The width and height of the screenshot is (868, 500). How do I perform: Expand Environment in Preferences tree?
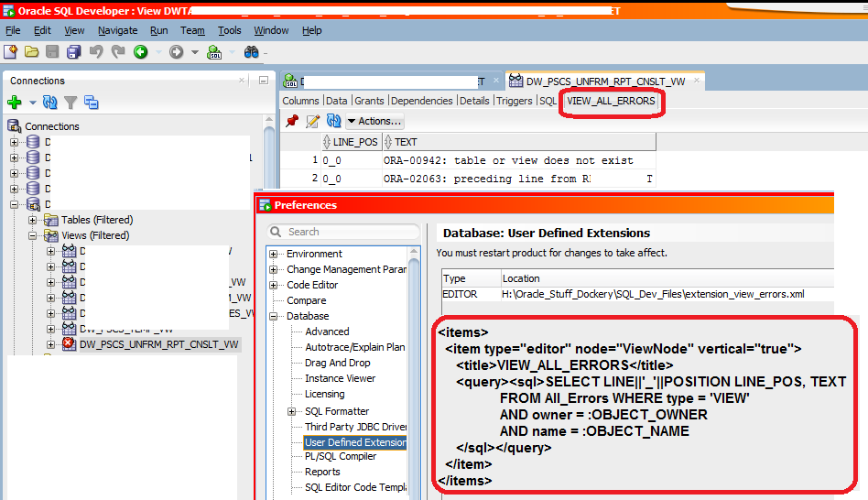[x=274, y=255]
